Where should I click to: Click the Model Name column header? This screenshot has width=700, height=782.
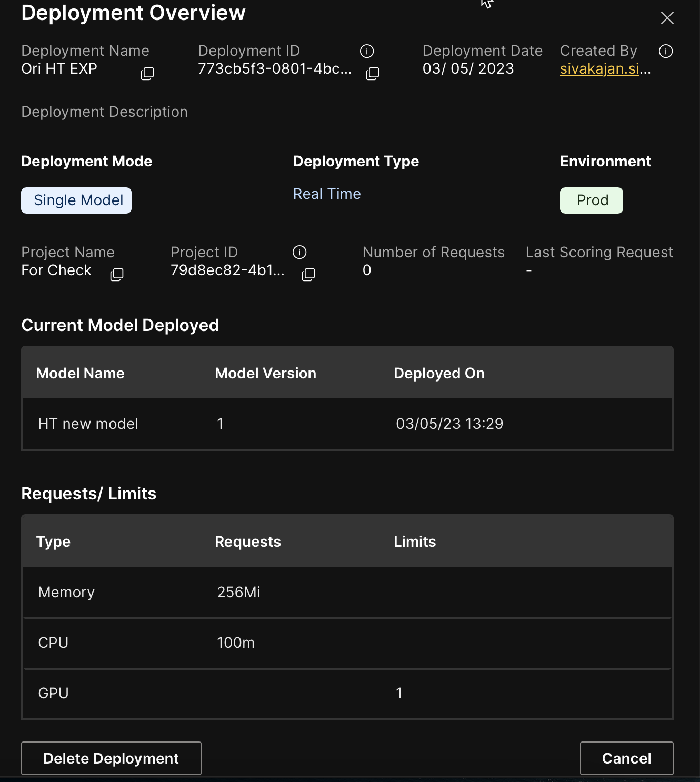(x=81, y=373)
